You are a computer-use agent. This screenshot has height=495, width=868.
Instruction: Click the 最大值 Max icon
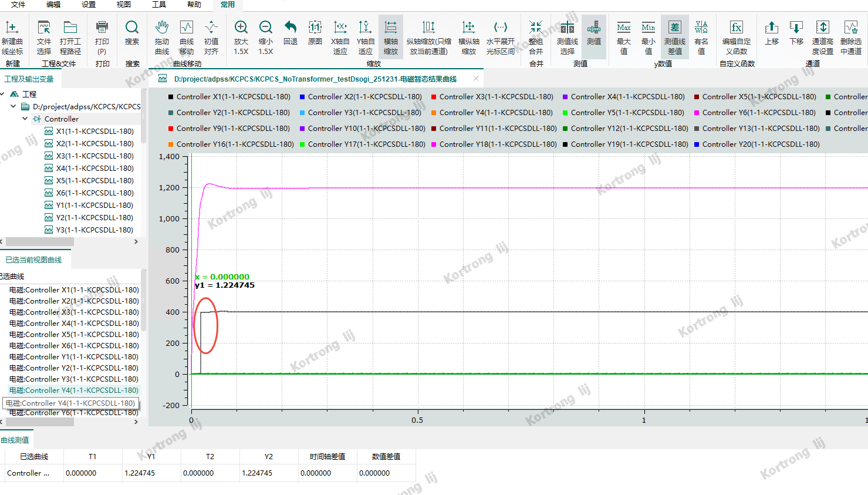pyautogui.click(x=623, y=27)
